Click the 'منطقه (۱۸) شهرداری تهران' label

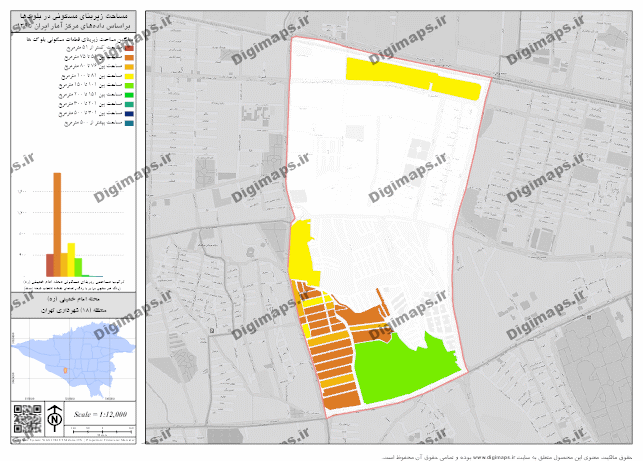(x=73, y=310)
